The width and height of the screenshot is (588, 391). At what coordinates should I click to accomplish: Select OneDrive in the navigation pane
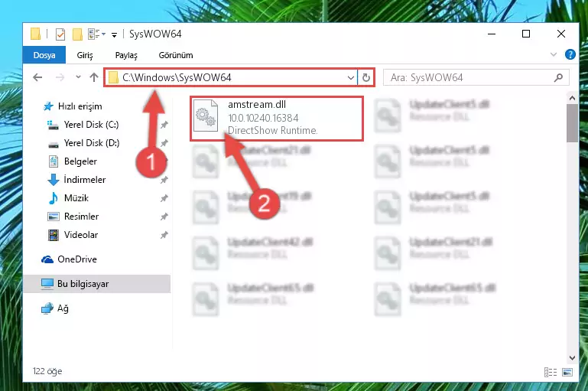(x=77, y=259)
